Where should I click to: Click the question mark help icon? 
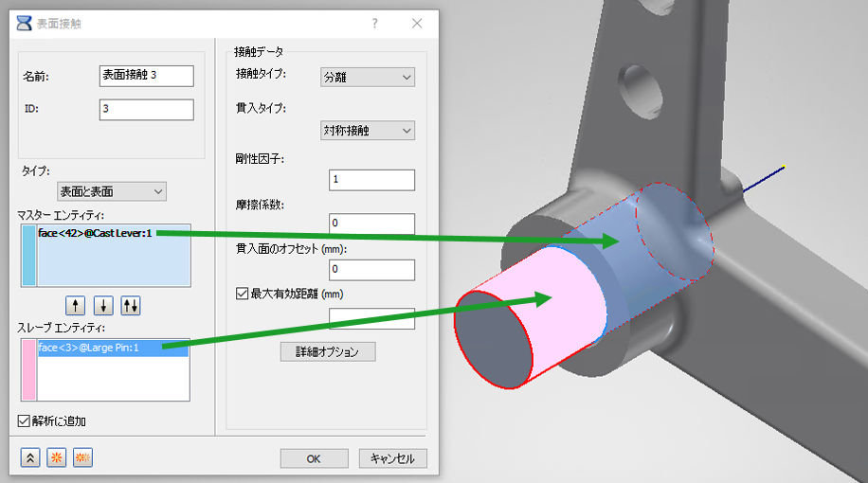[x=374, y=24]
